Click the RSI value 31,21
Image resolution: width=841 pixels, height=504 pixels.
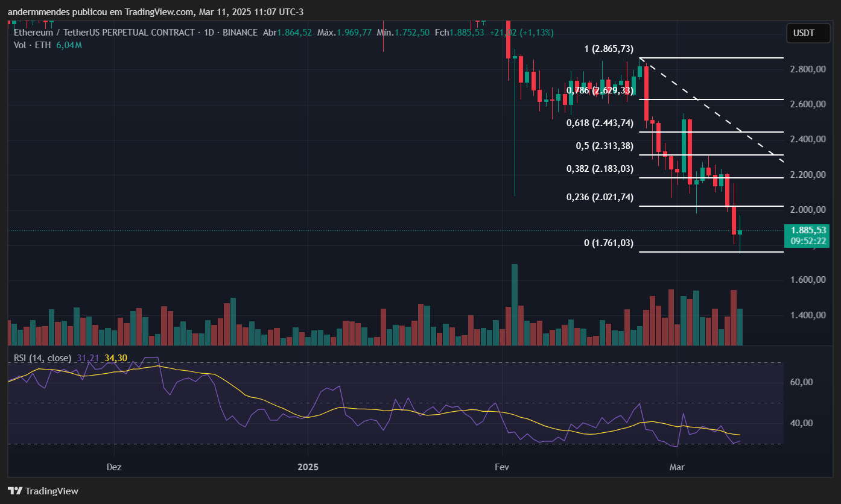click(87, 358)
